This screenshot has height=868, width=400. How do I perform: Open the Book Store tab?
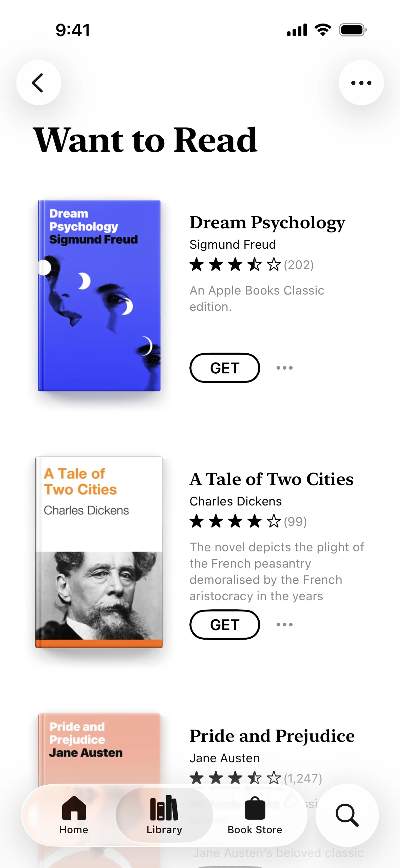pos(255,815)
